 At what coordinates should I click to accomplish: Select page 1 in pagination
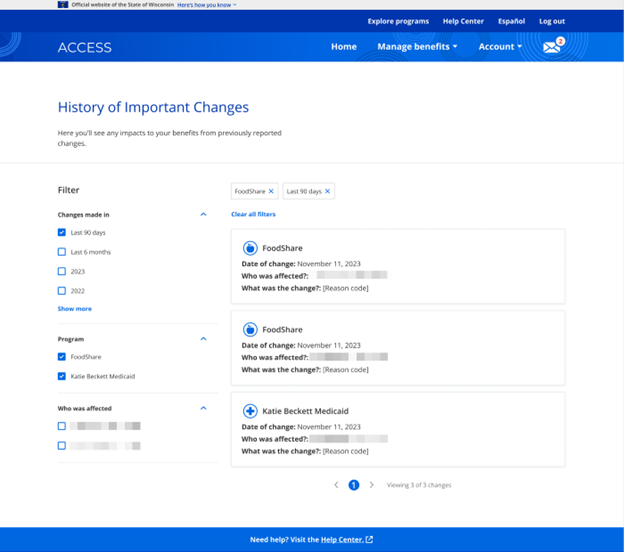[x=354, y=485]
